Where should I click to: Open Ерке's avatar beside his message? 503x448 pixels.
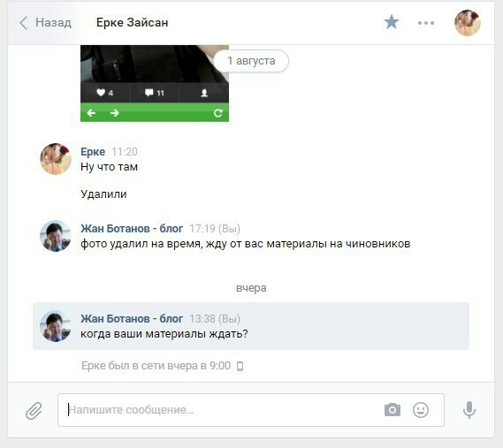click(56, 159)
